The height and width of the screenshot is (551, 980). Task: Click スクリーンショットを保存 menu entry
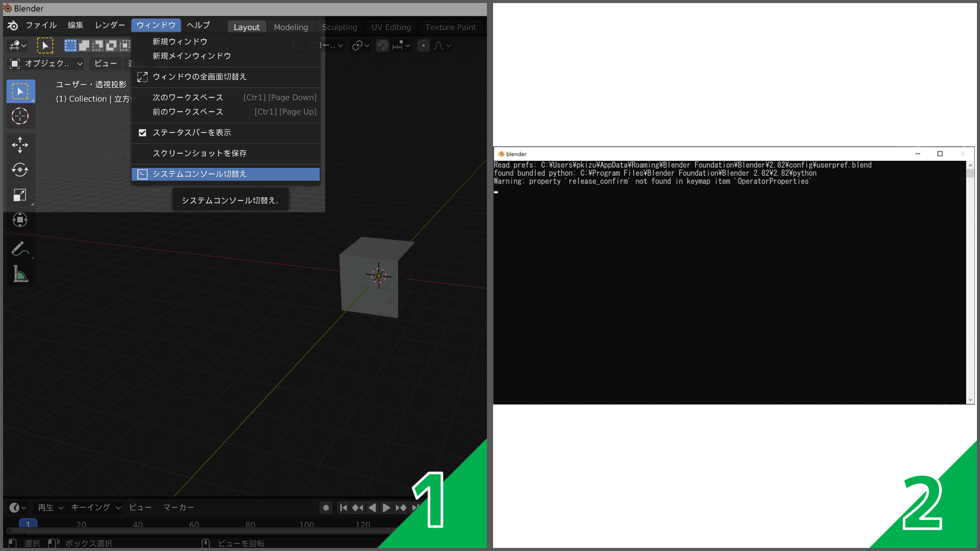(226, 153)
